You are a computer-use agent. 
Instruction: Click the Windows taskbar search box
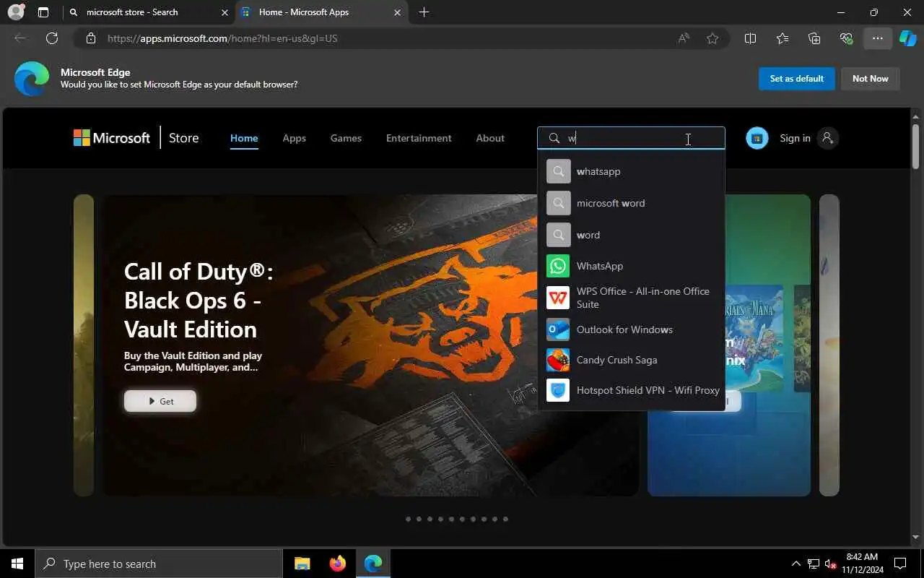[x=159, y=564]
